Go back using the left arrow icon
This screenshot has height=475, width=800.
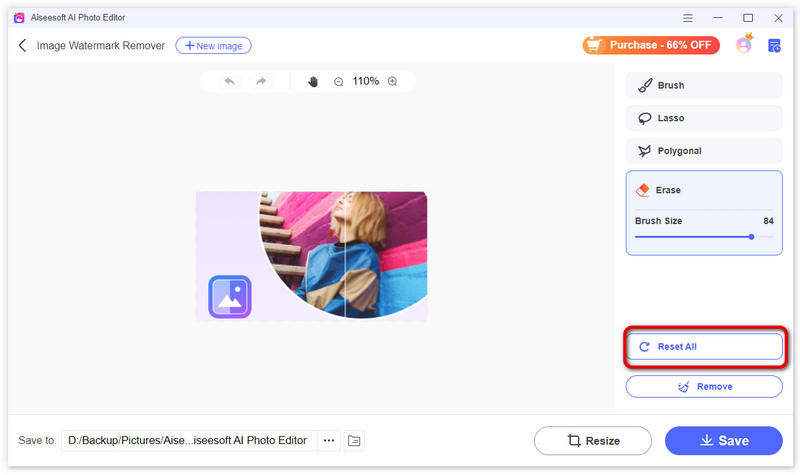click(22, 45)
